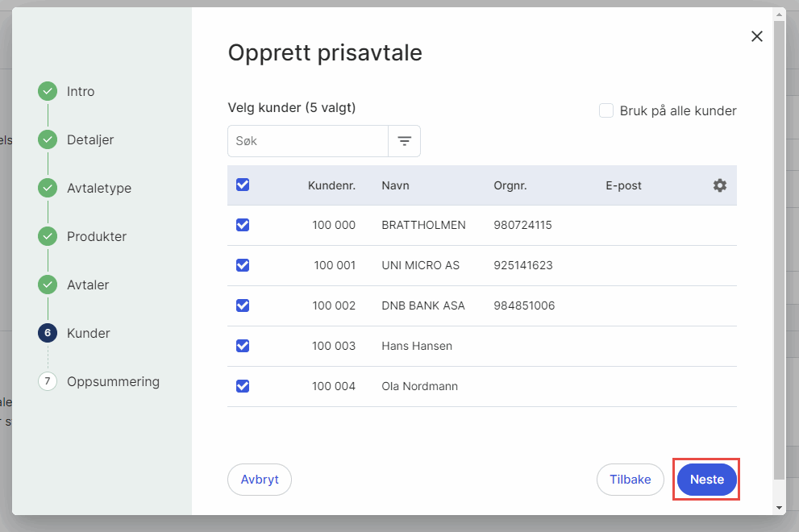Viewport: 799px width, 532px height.
Task: Toggle the select-all customers header checkbox
Action: [243, 185]
